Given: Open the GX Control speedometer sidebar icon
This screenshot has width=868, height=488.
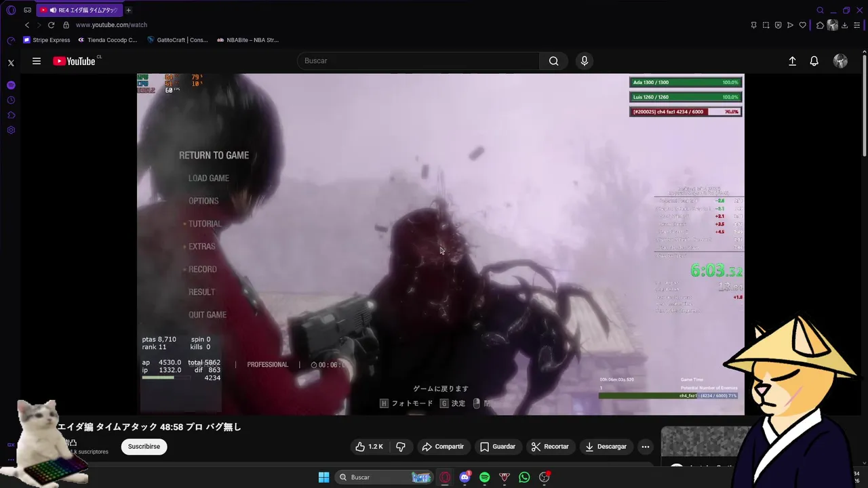Looking at the screenshot, I should point(11,40).
